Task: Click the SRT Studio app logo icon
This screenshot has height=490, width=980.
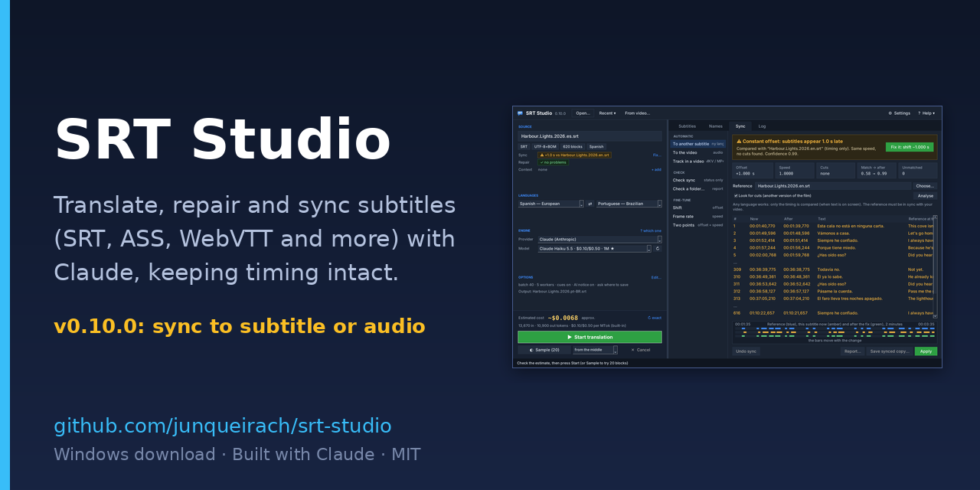Action: [x=520, y=113]
